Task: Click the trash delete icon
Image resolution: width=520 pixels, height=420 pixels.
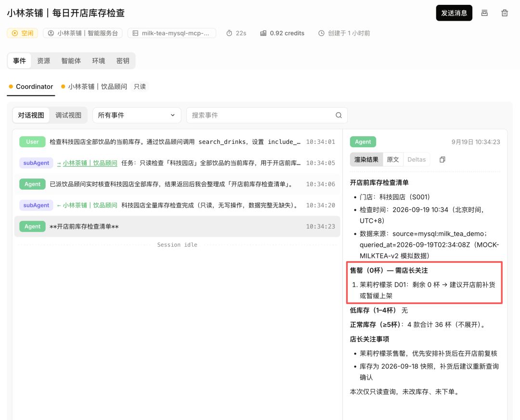Action: [x=505, y=13]
